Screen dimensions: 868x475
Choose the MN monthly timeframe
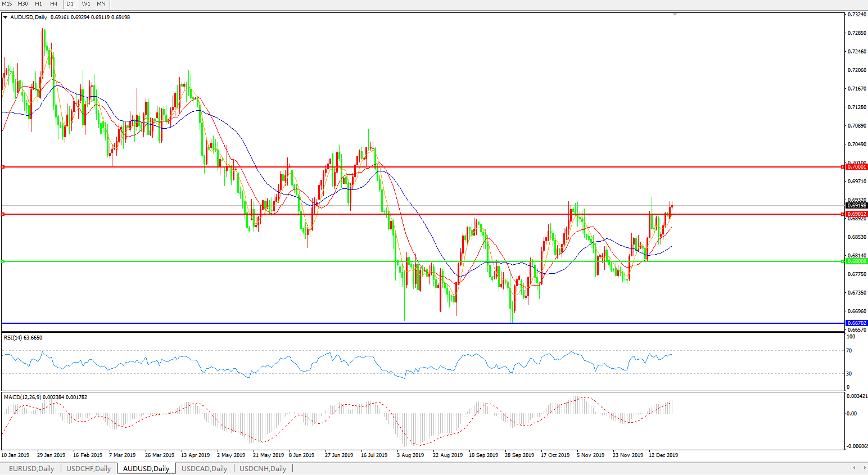tap(101, 4)
